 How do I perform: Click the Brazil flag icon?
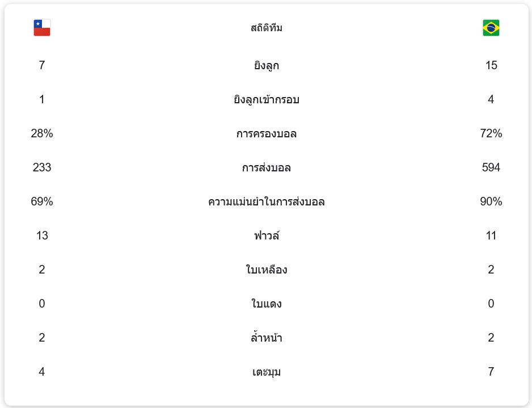pos(491,28)
